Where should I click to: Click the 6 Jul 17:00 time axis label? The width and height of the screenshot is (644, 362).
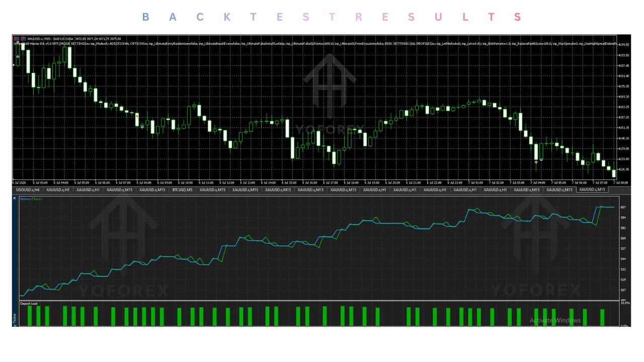click(331, 183)
